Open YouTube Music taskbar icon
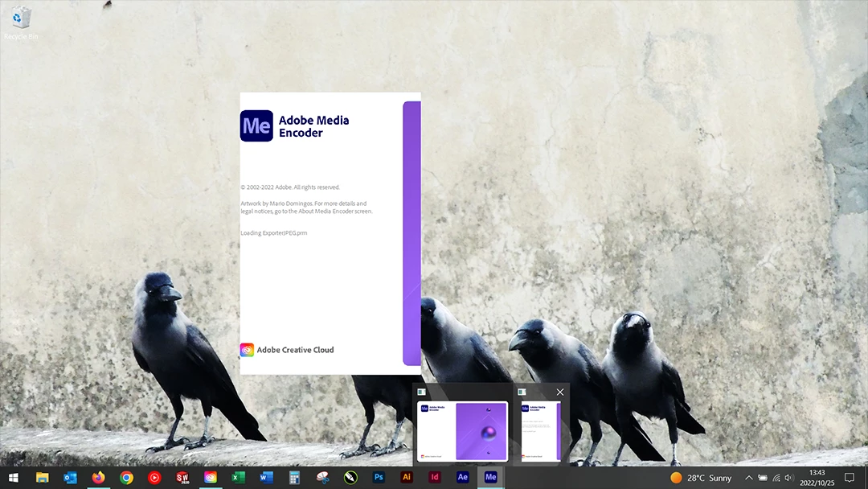 [x=154, y=478]
